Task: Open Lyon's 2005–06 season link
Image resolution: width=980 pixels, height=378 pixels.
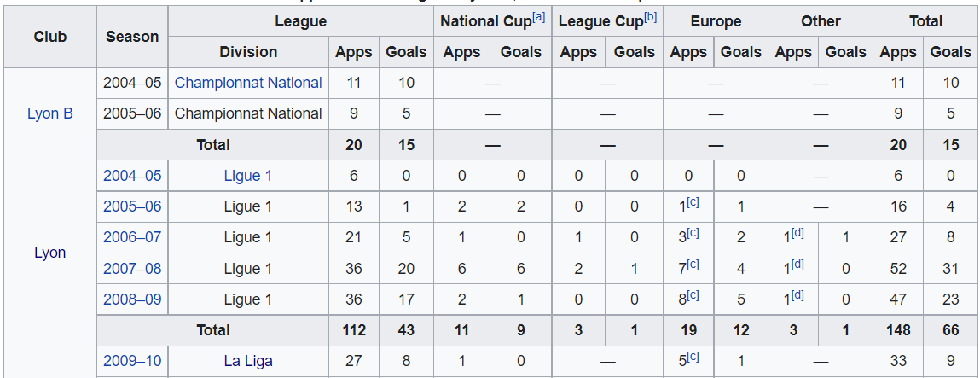Action: [x=132, y=206]
